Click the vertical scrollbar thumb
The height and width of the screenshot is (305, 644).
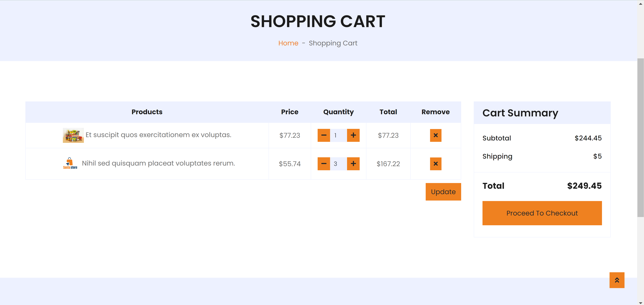(640, 138)
